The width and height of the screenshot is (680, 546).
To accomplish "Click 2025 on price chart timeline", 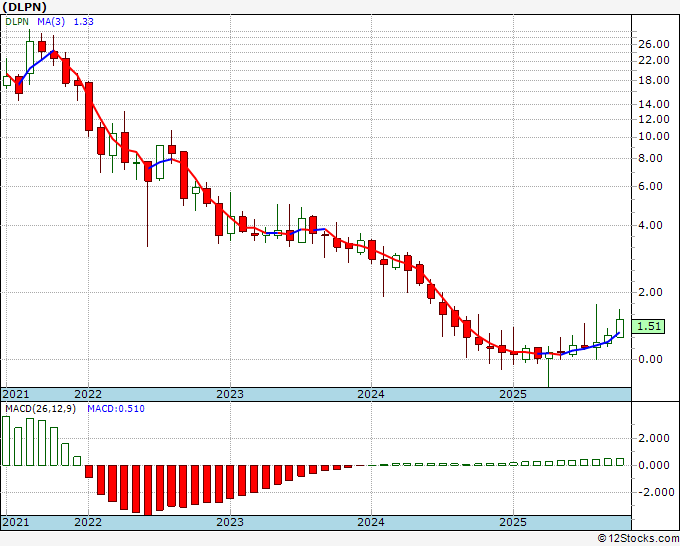I will 513,394.
